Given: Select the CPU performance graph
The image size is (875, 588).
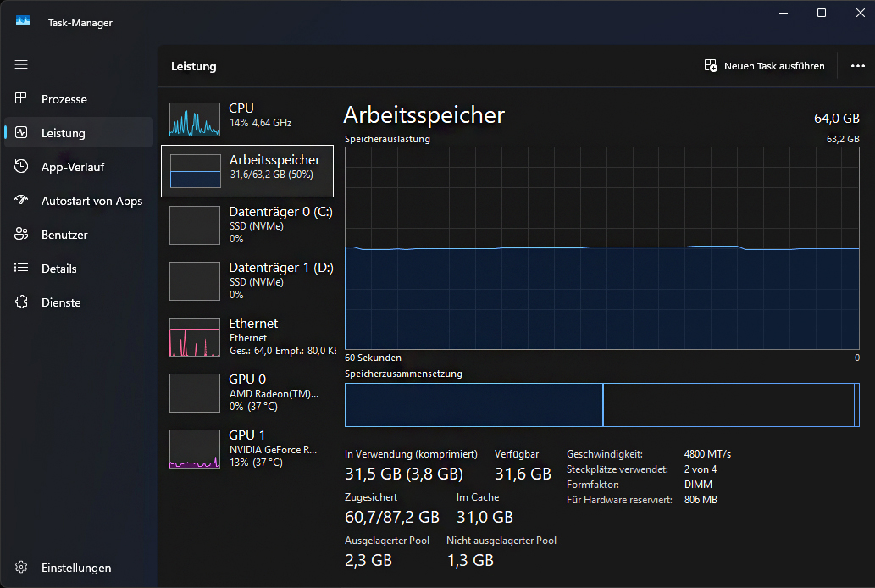Looking at the screenshot, I should tap(246, 115).
